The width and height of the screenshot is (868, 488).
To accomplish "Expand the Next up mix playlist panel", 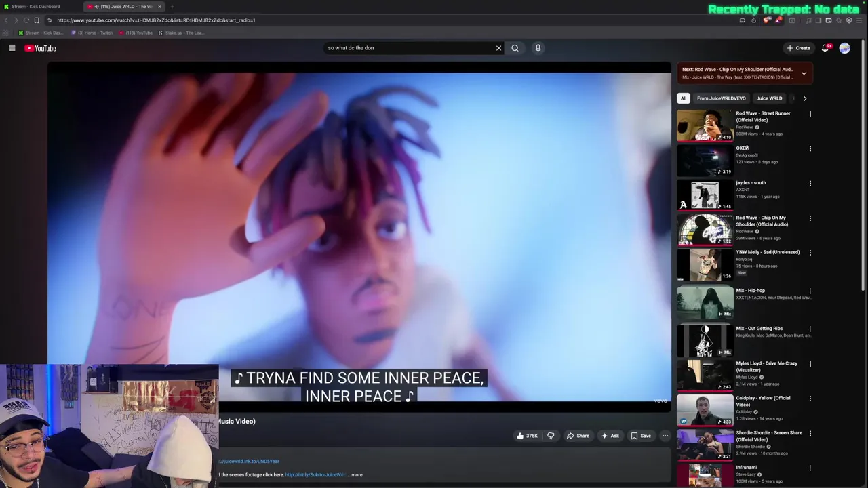I will click(804, 73).
